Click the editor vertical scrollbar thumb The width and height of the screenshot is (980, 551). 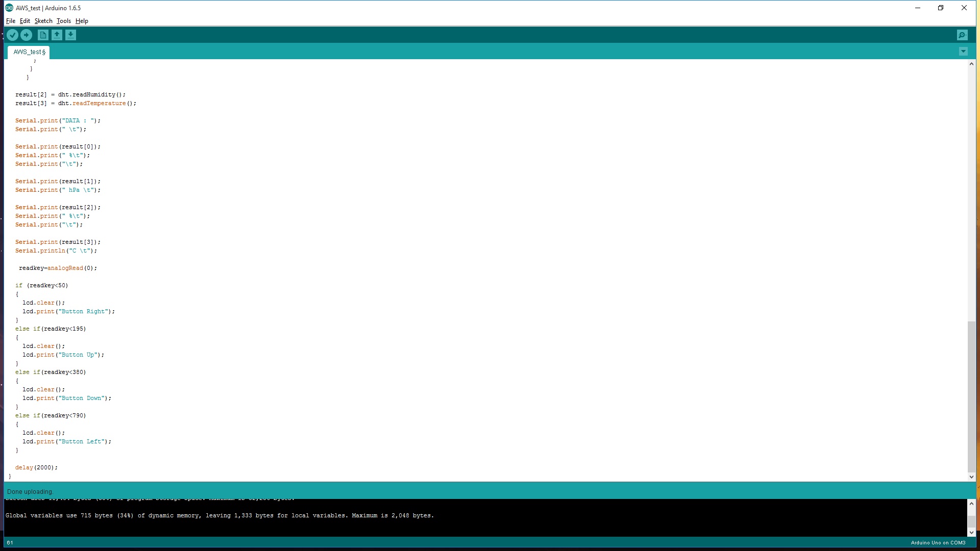click(971, 396)
